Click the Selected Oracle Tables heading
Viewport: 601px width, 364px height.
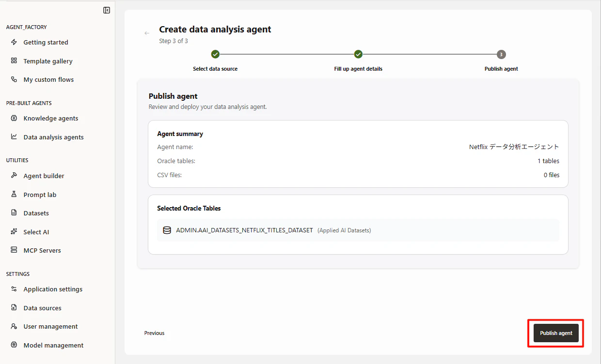point(189,208)
